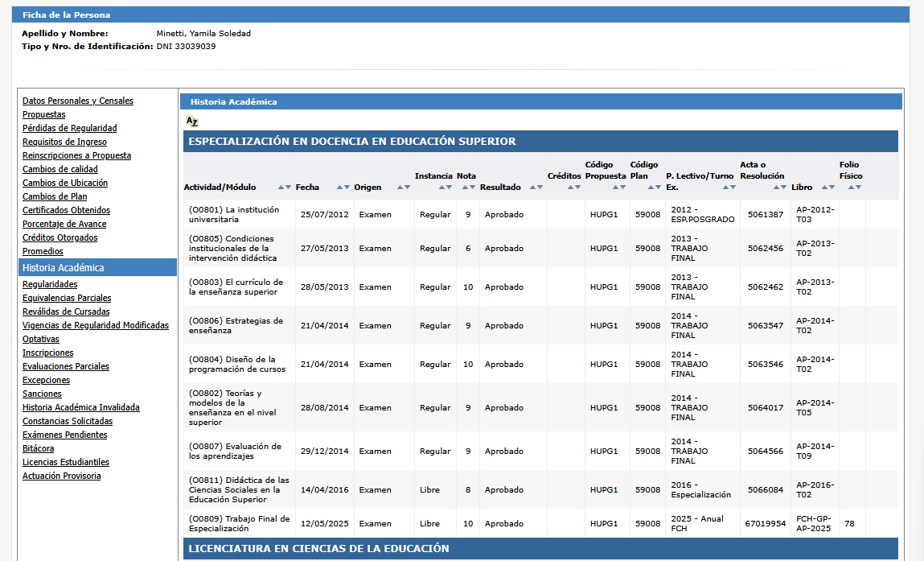Click the 'Licenciatura en Ciencias de la Educación' heading
This screenshot has height=561, width=924.
coord(318,549)
